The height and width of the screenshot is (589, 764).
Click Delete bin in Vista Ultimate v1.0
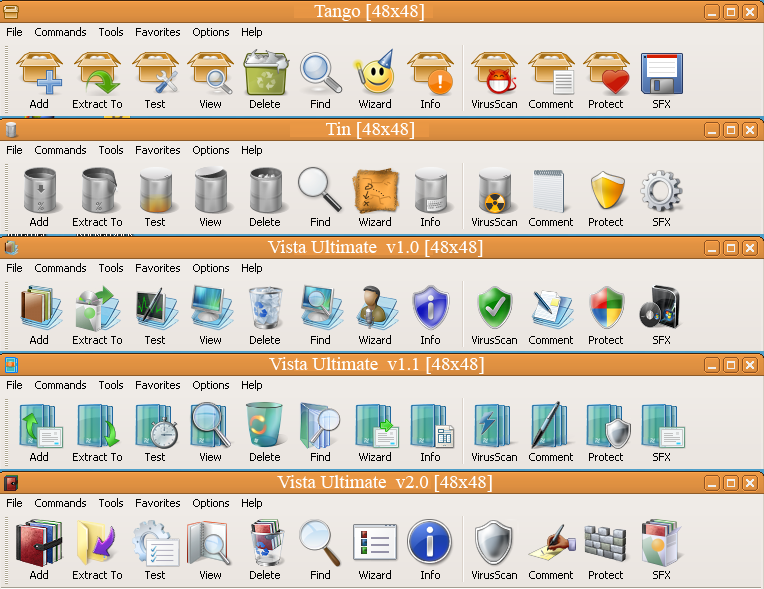(x=266, y=308)
